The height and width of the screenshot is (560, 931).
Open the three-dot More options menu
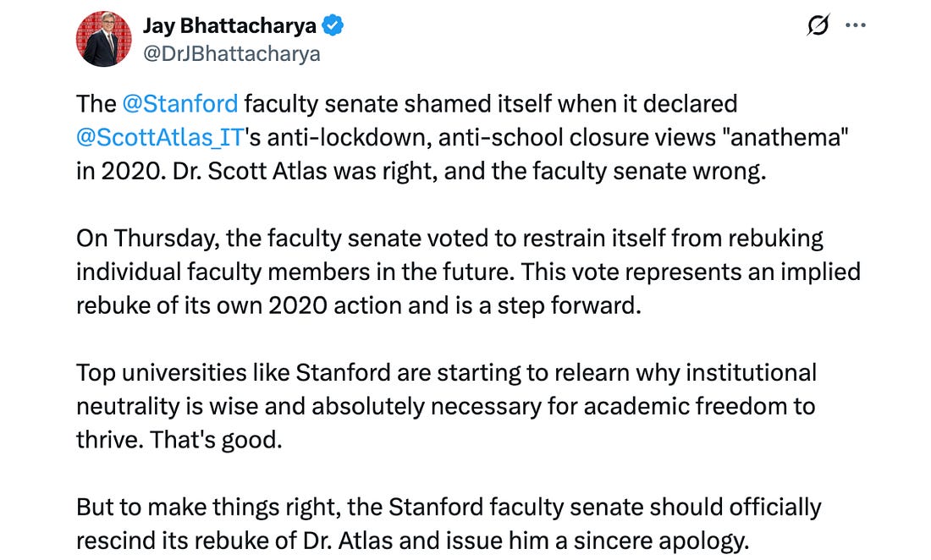856,26
